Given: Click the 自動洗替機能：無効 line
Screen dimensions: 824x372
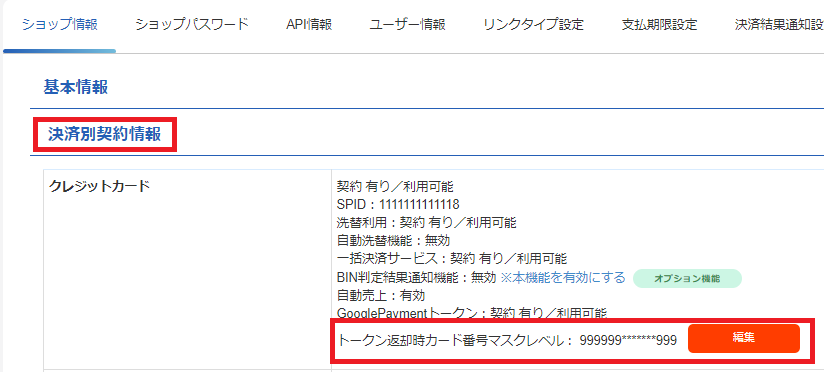Looking at the screenshot, I should tap(393, 241).
